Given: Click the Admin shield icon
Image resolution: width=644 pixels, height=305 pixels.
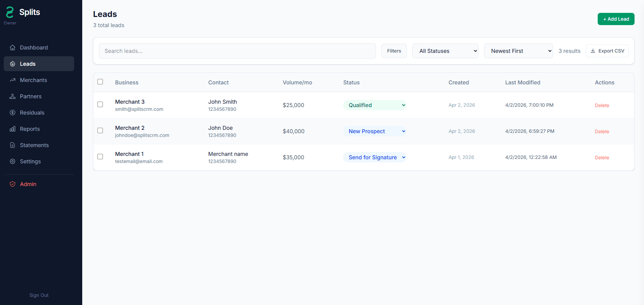Looking at the screenshot, I should (13, 184).
